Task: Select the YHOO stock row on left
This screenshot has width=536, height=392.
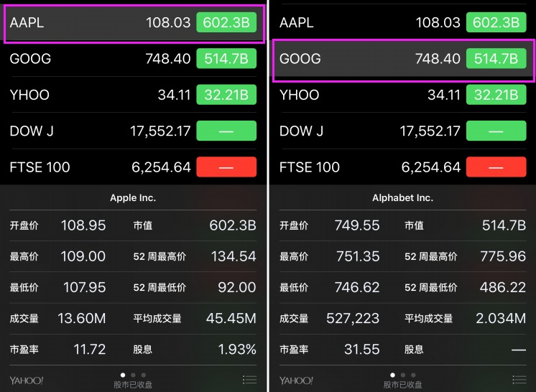Action: click(134, 95)
